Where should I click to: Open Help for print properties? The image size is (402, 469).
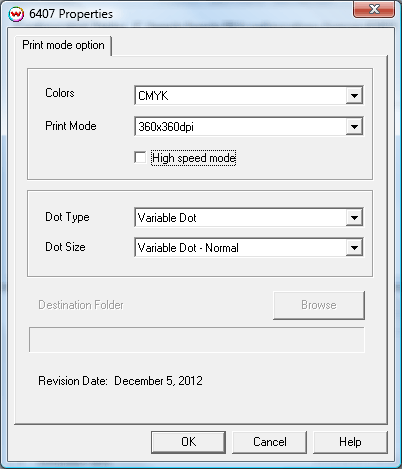(x=350, y=442)
